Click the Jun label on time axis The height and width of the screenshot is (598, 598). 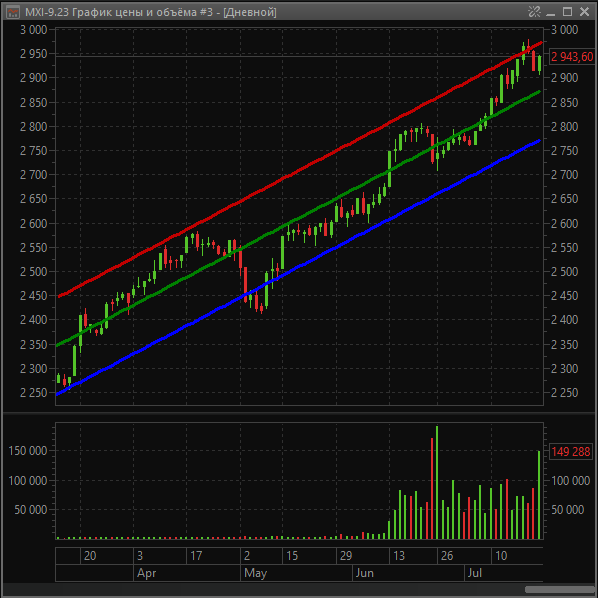[364, 573]
